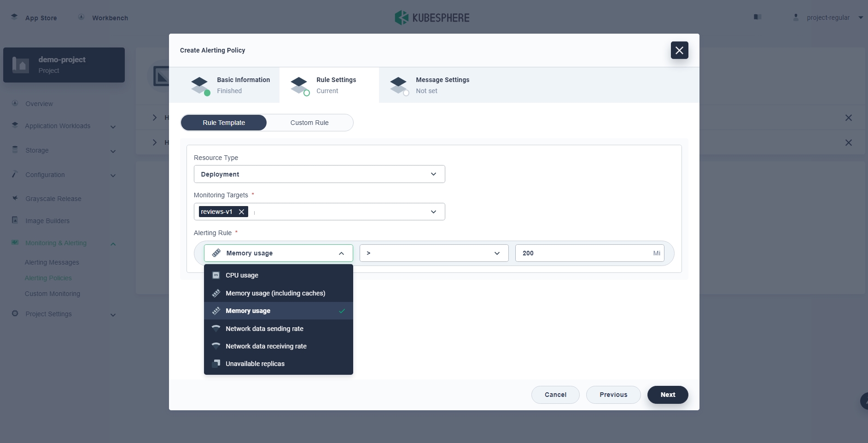Click the KubeSphere logo
This screenshot has width=868, height=443.
tap(432, 18)
